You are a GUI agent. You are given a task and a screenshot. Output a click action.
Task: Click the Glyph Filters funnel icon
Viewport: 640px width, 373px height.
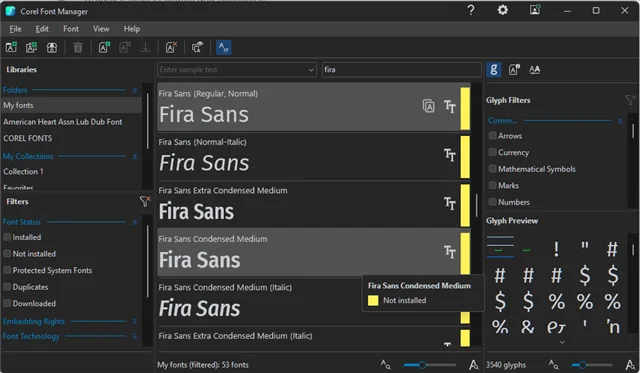pyautogui.click(x=630, y=99)
